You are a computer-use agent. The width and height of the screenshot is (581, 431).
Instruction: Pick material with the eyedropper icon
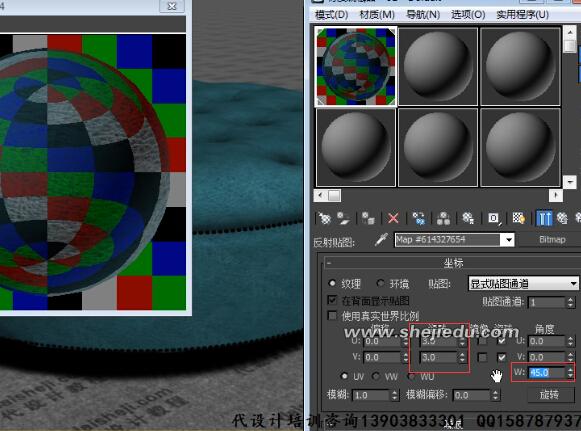[x=381, y=240]
